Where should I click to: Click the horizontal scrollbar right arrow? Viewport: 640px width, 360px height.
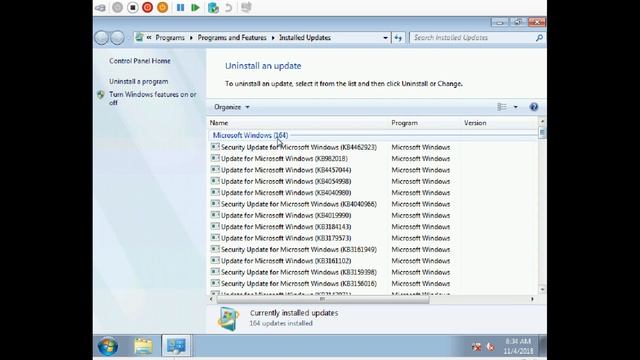coord(532,299)
